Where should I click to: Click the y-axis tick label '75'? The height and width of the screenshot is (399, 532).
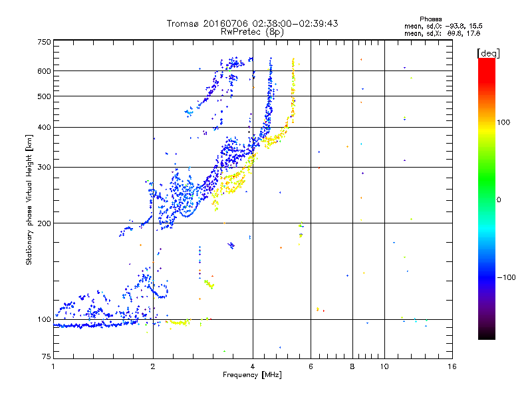tap(46, 356)
